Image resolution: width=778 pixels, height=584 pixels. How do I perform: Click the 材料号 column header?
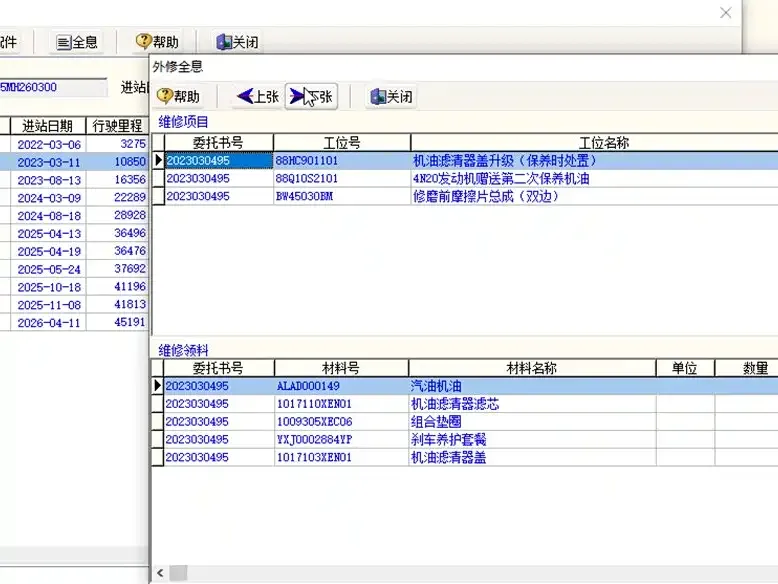tap(341, 368)
